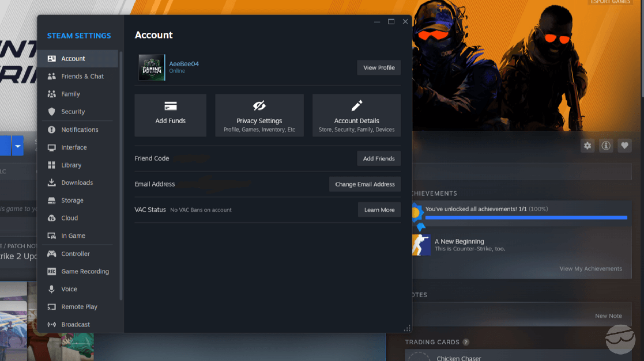Open the Account settings section
The height and width of the screenshot is (361, 644).
[78, 59]
